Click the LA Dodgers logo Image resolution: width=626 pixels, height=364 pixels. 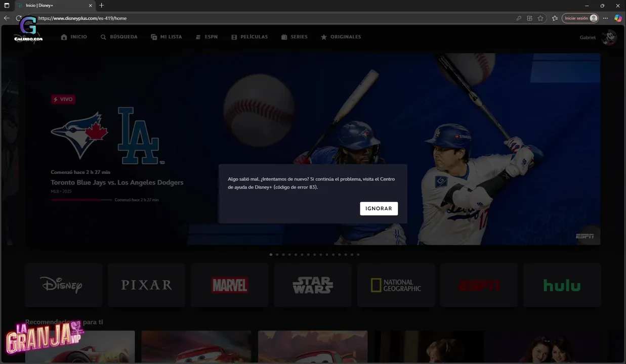click(140, 135)
